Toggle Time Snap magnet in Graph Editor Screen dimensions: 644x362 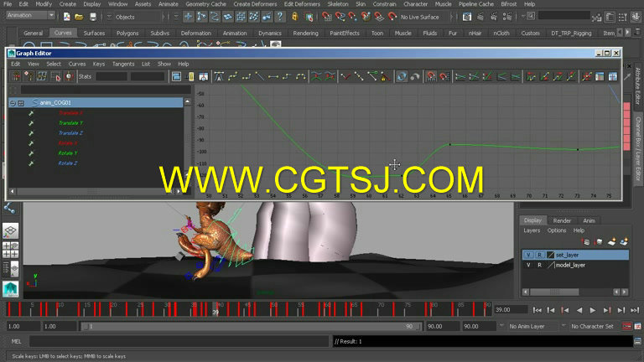coord(431,76)
